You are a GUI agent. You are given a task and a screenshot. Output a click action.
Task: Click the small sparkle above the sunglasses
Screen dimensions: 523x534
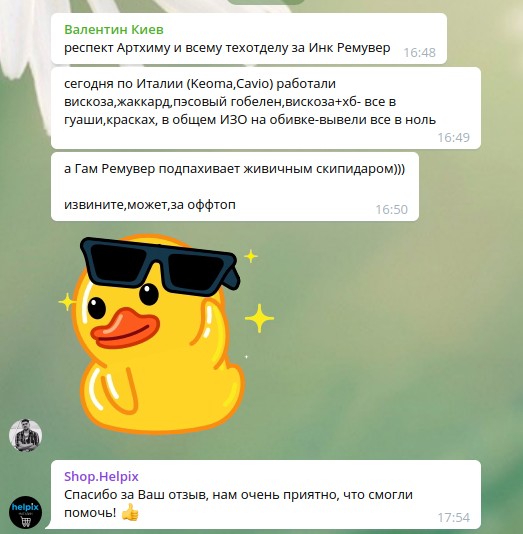coord(251,256)
